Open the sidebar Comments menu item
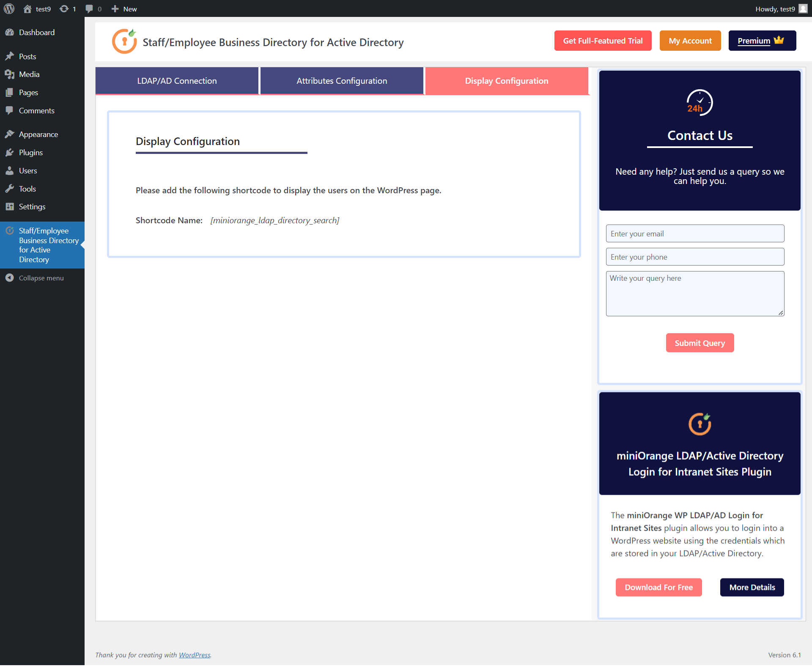Image resolution: width=812 pixels, height=666 pixels. 42,111
